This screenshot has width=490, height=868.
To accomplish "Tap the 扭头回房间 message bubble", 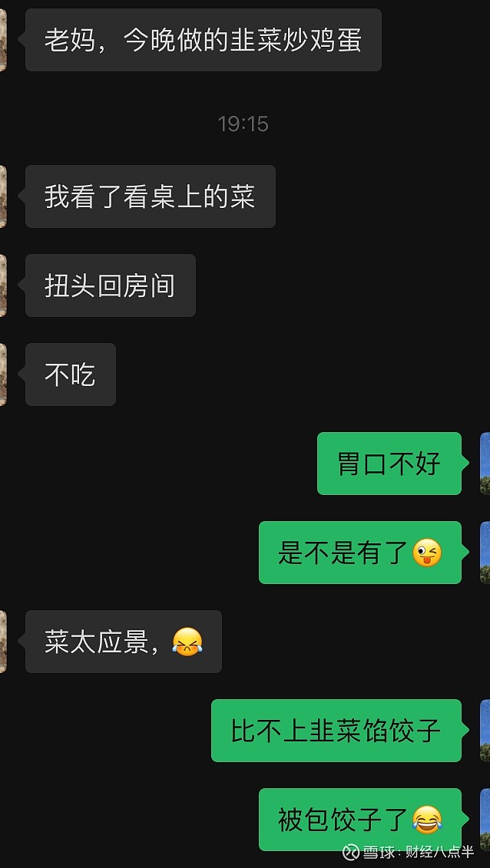I will click(110, 285).
